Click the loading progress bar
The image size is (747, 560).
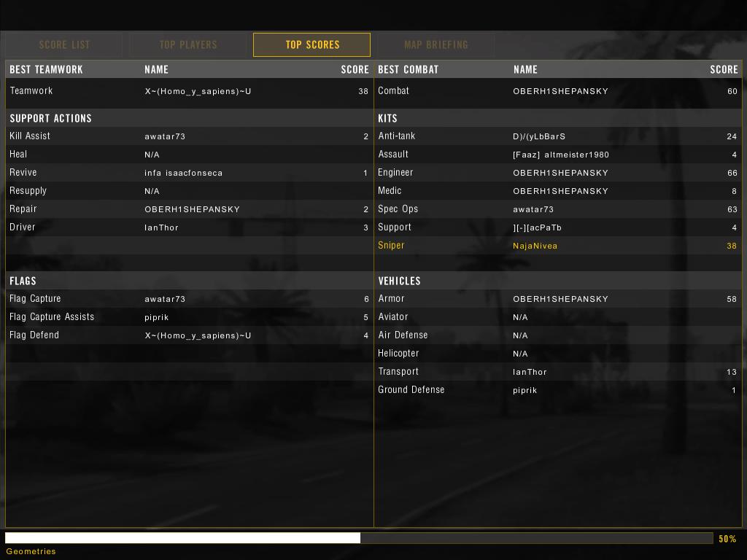click(x=358, y=538)
